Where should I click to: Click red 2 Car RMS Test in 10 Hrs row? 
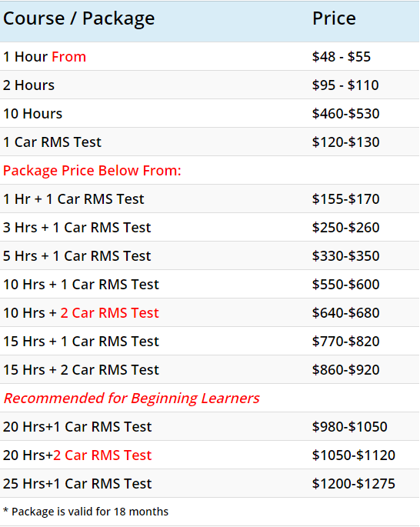109,313
